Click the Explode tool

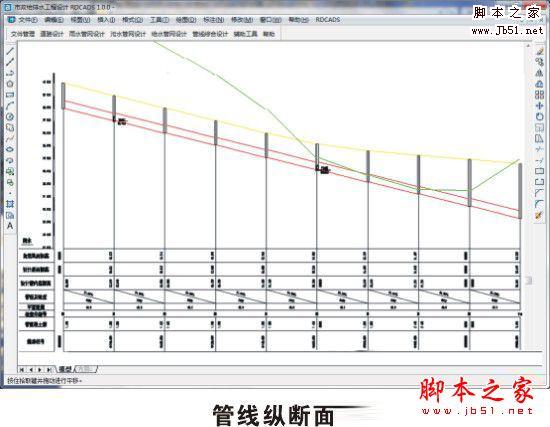pos(539,215)
